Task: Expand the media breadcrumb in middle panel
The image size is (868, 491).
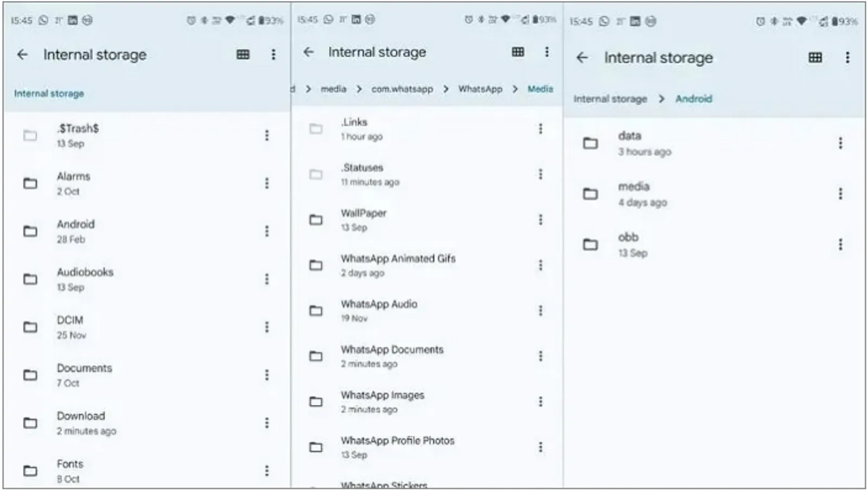Action: point(334,89)
